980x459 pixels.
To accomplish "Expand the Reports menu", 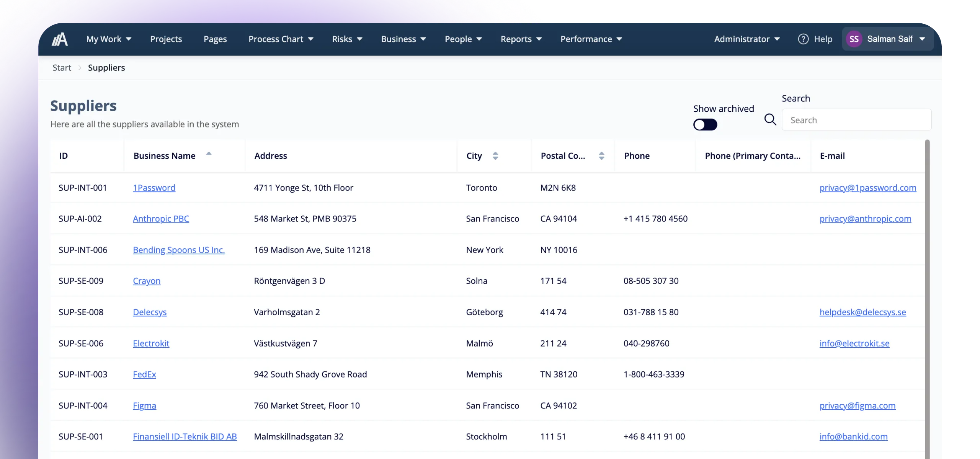I will [521, 39].
